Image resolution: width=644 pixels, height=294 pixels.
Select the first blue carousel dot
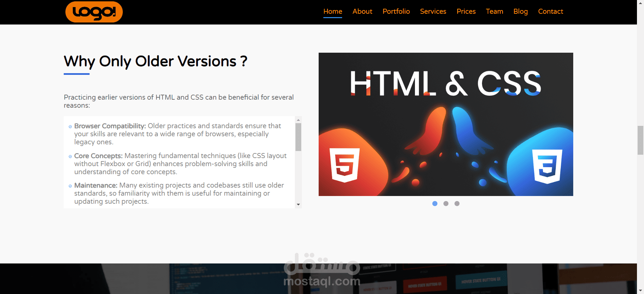(435, 203)
